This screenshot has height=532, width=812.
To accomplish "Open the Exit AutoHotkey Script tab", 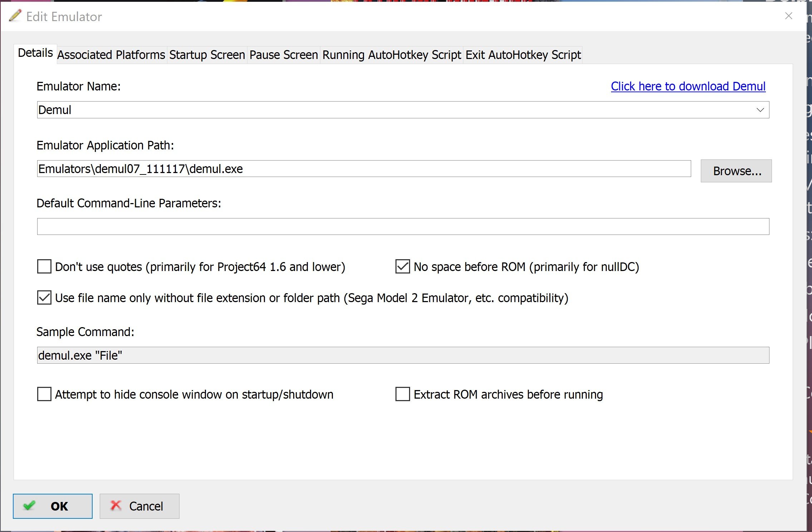I will tap(523, 55).
